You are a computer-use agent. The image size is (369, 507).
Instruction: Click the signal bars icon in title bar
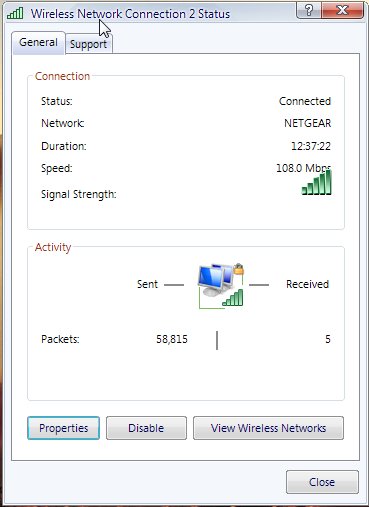pyautogui.click(x=15, y=13)
